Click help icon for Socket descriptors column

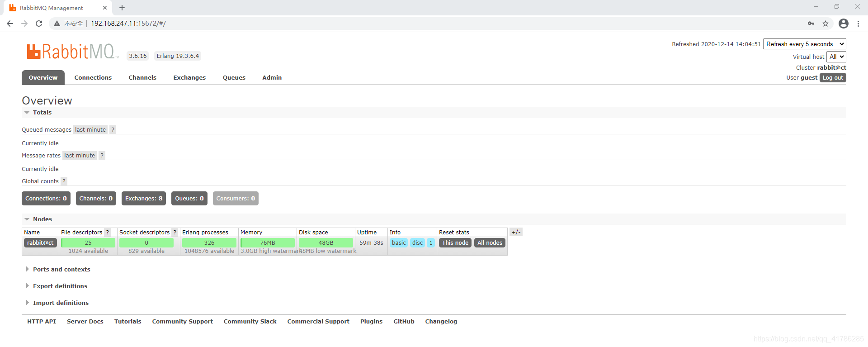coord(175,232)
